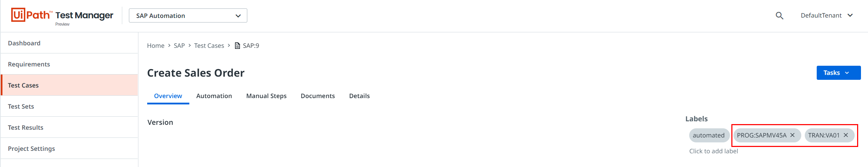Open Dashboard in the sidebar

24,43
